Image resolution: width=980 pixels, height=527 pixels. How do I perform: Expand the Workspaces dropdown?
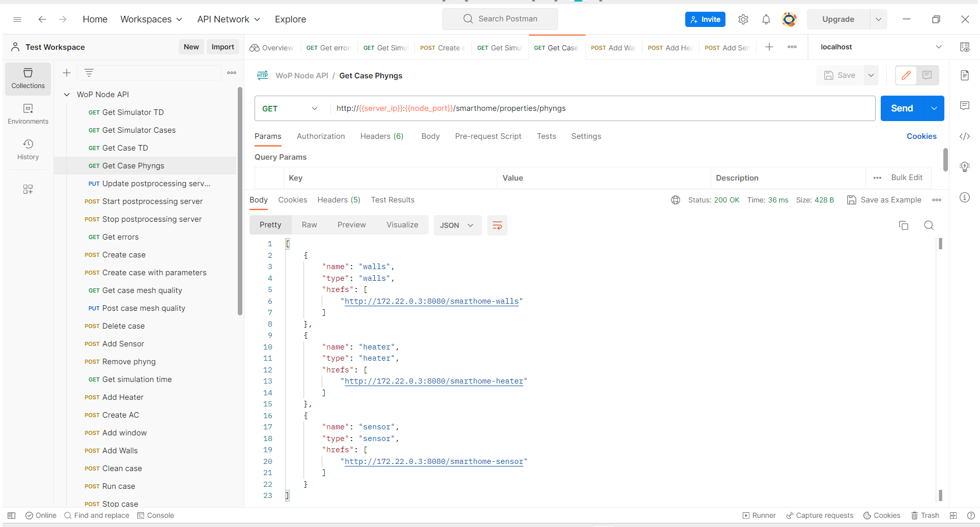pos(151,19)
